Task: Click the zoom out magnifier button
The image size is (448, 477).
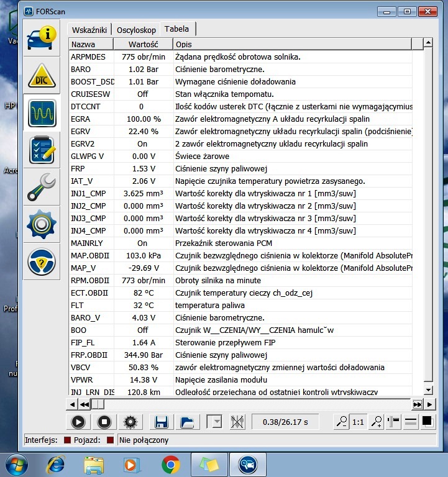Action: 341,422
